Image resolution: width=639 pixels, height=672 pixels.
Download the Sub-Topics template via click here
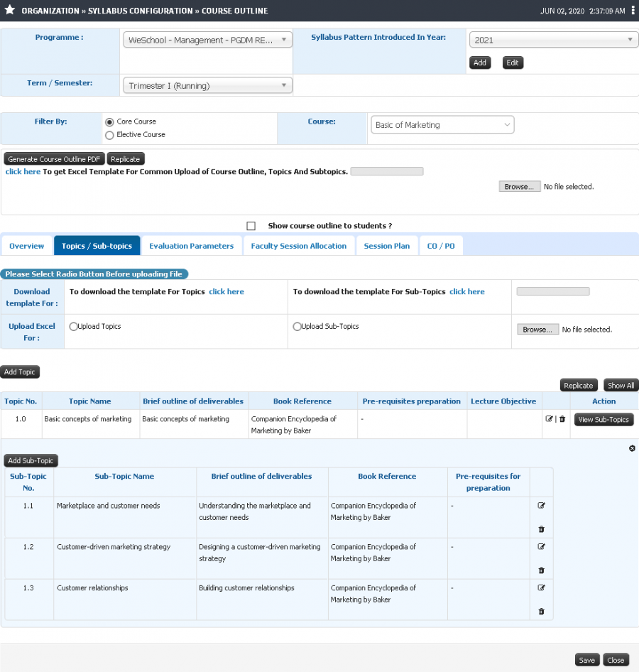[x=467, y=291]
